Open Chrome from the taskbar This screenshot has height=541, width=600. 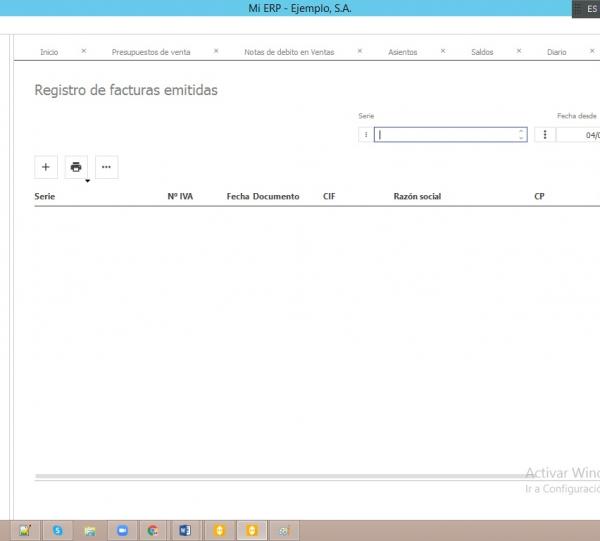tap(153, 530)
